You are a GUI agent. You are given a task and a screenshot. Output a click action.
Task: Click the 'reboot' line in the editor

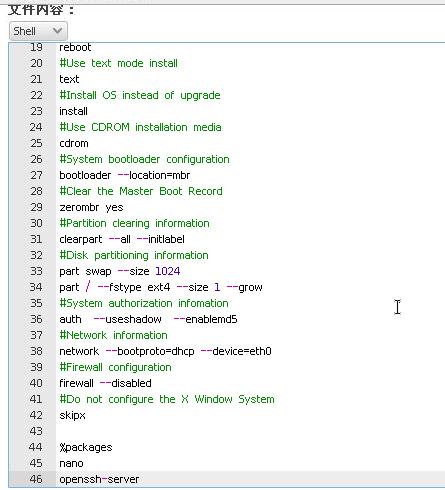point(75,47)
